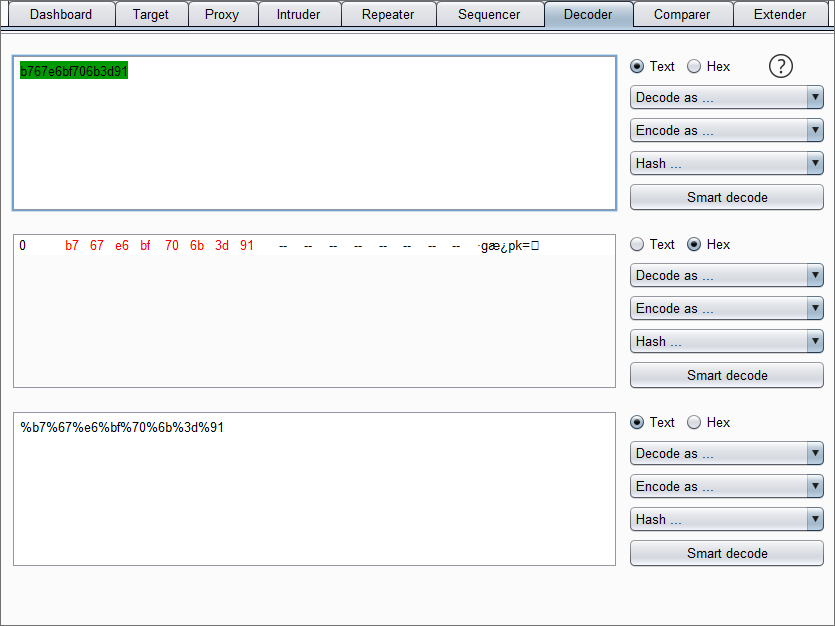Click the top Smart decode button
Image resolution: width=835 pixels, height=626 pixels.
click(x=726, y=197)
